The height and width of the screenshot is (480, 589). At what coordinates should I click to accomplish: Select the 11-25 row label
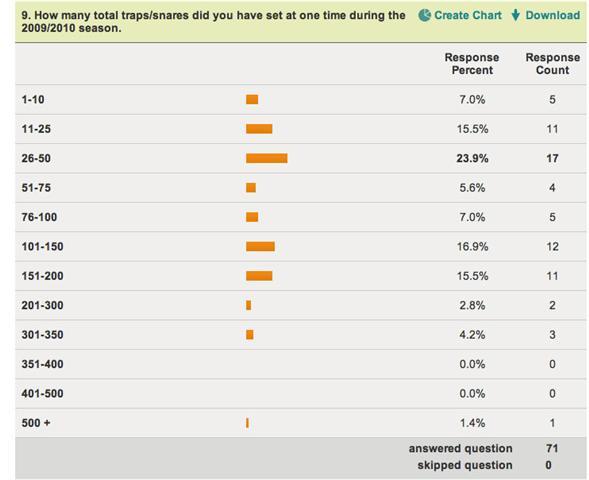pos(36,129)
